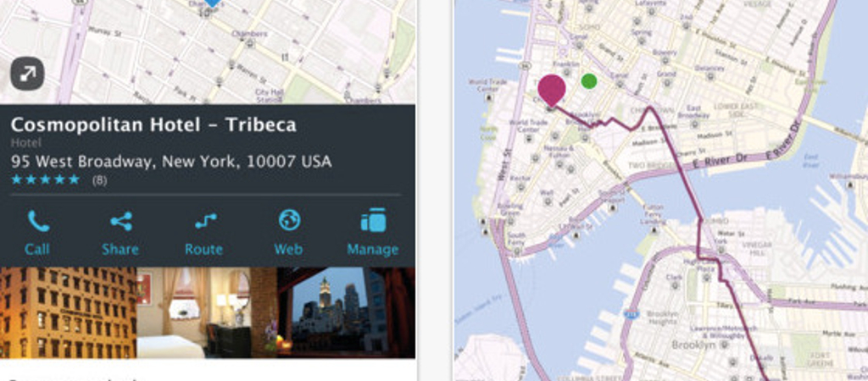Open the night skyline window photo
The height and width of the screenshot is (381, 868).
click(x=346, y=313)
